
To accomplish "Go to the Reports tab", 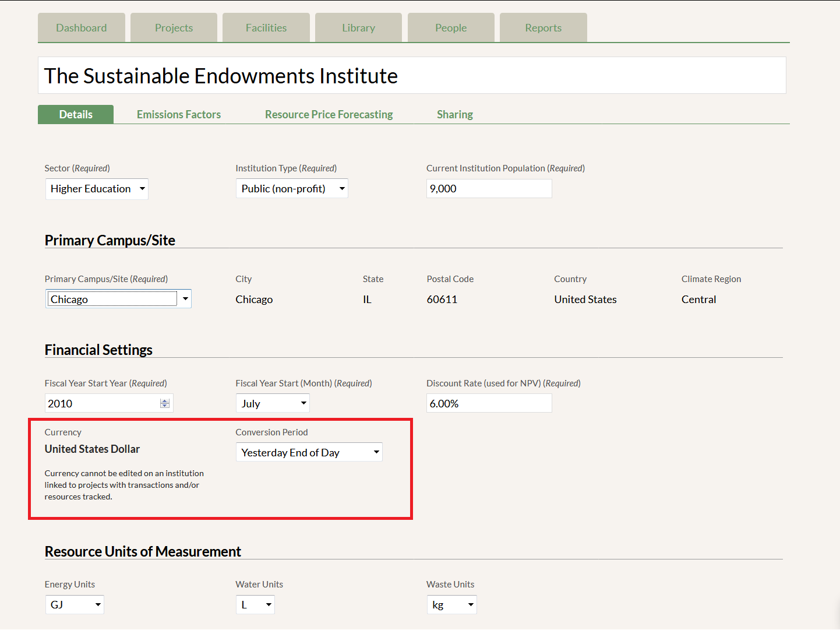I will pos(543,27).
